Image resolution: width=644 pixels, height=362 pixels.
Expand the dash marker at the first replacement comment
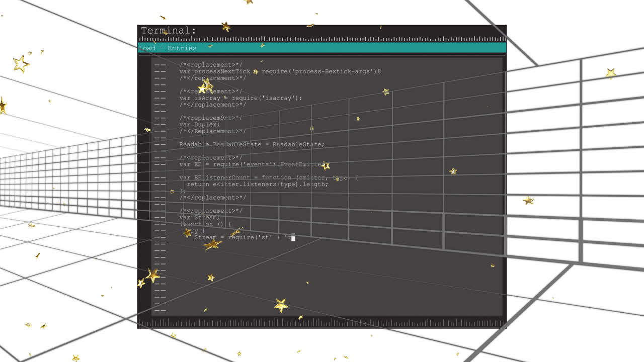point(160,64)
